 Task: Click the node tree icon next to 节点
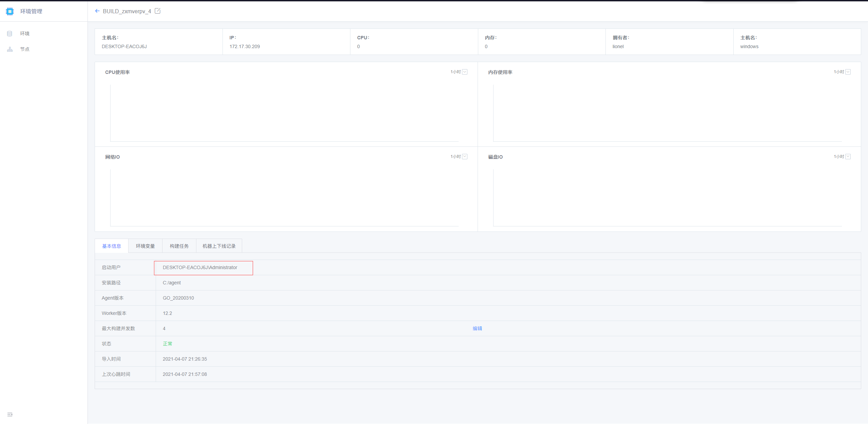pyautogui.click(x=10, y=49)
